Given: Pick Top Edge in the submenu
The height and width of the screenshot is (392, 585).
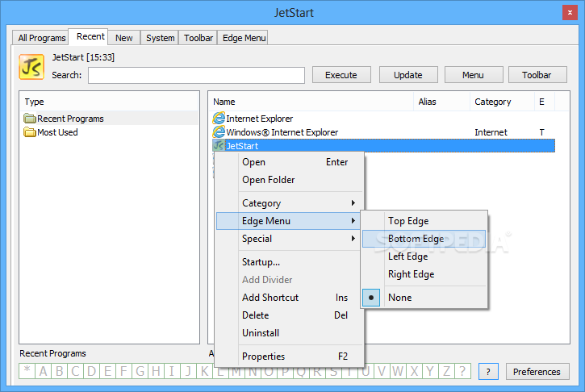Looking at the screenshot, I should 424,221.
